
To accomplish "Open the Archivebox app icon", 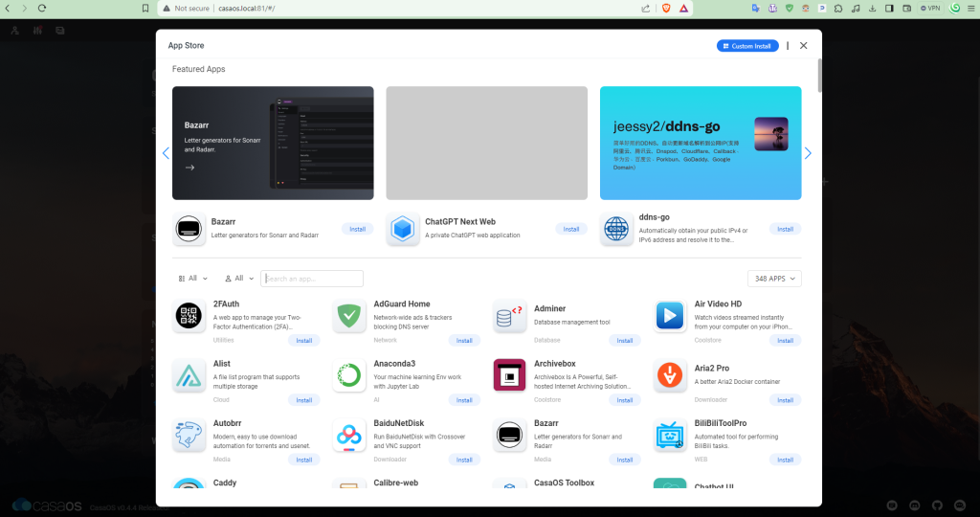I will [x=509, y=375].
